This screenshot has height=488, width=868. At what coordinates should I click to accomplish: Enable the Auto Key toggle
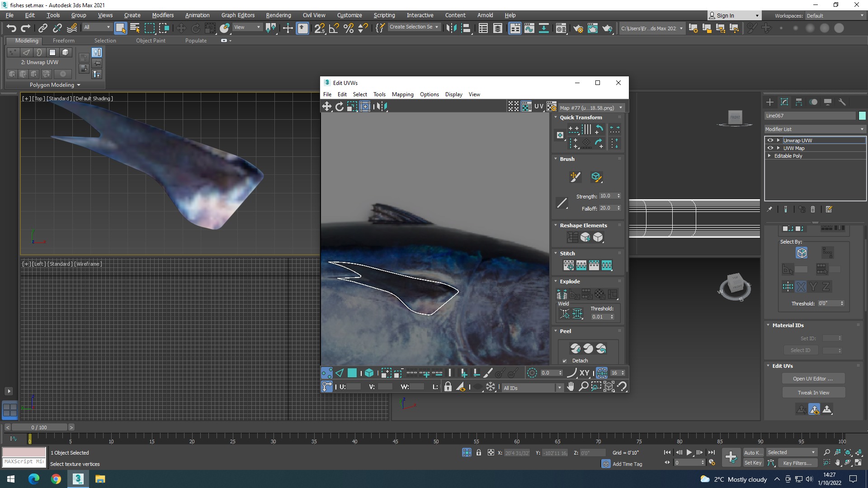click(753, 452)
